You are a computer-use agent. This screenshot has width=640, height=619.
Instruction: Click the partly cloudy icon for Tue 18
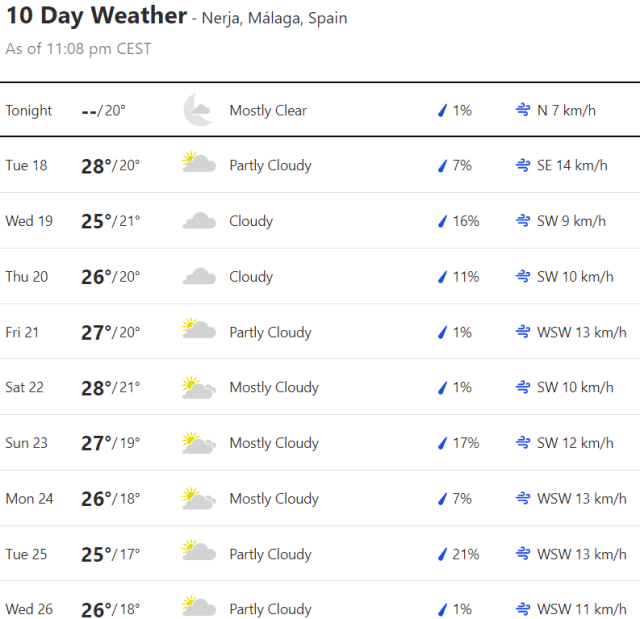click(199, 165)
